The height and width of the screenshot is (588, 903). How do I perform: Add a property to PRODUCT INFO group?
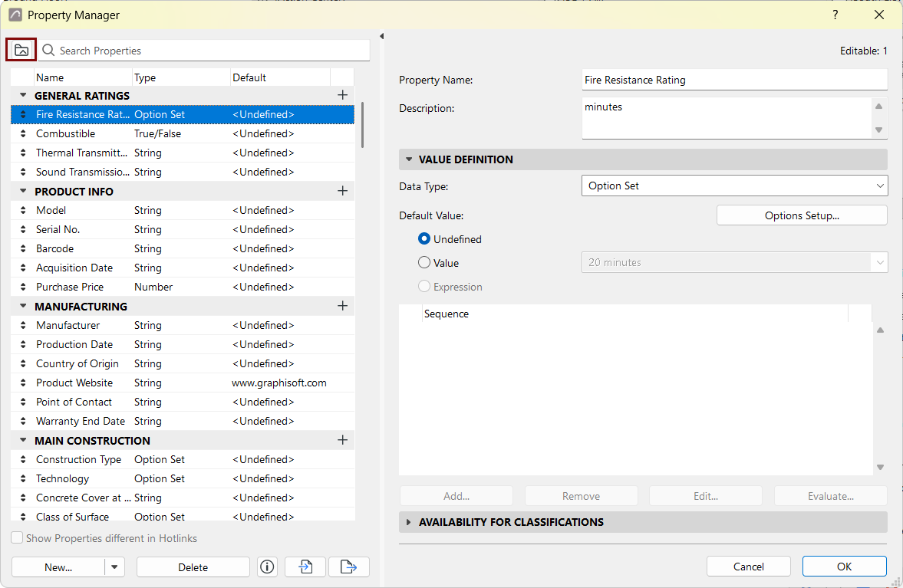click(343, 191)
